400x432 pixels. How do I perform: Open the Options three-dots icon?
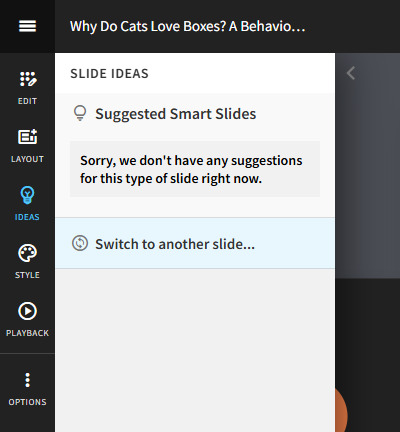27,380
